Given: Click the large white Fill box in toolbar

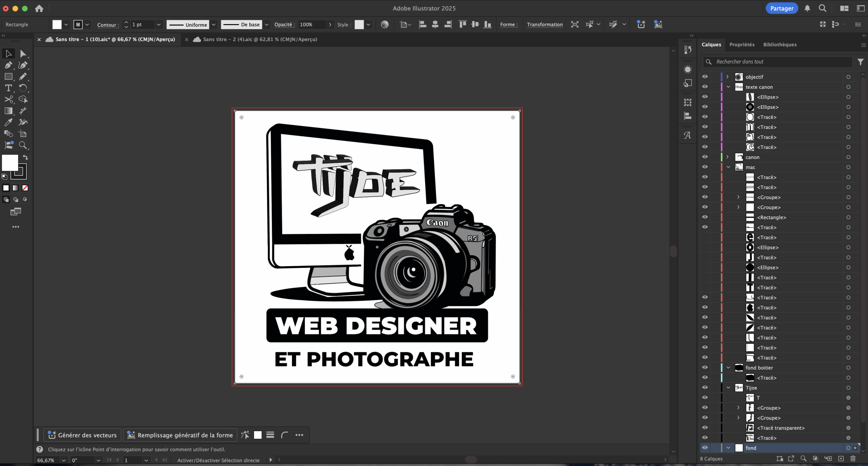Looking at the screenshot, I should 10,163.
